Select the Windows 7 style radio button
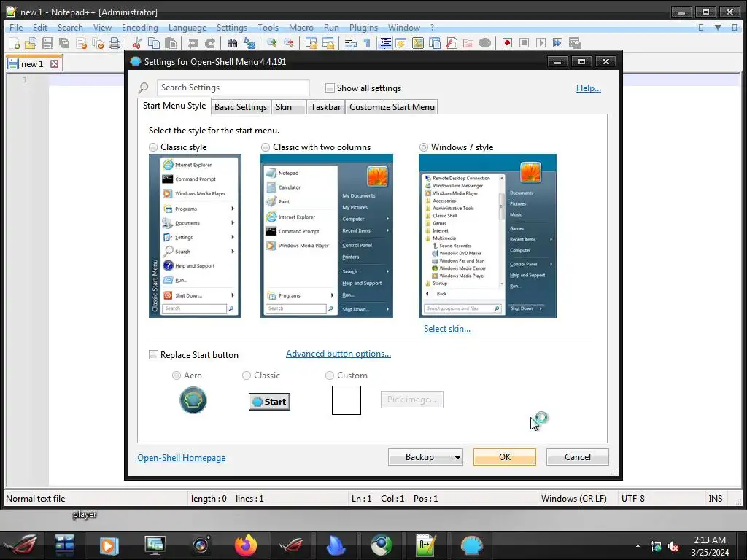Image resolution: width=747 pixels, height=560 pixels. coord(424,147)
